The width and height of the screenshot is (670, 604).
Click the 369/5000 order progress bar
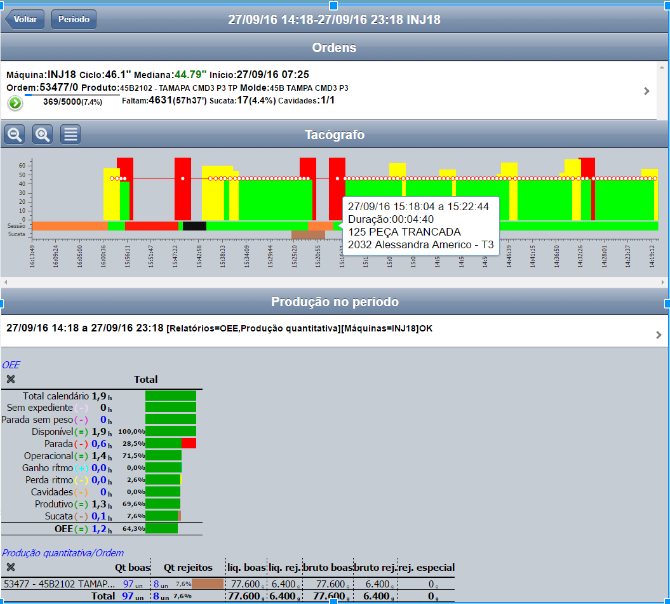[72, 96]
